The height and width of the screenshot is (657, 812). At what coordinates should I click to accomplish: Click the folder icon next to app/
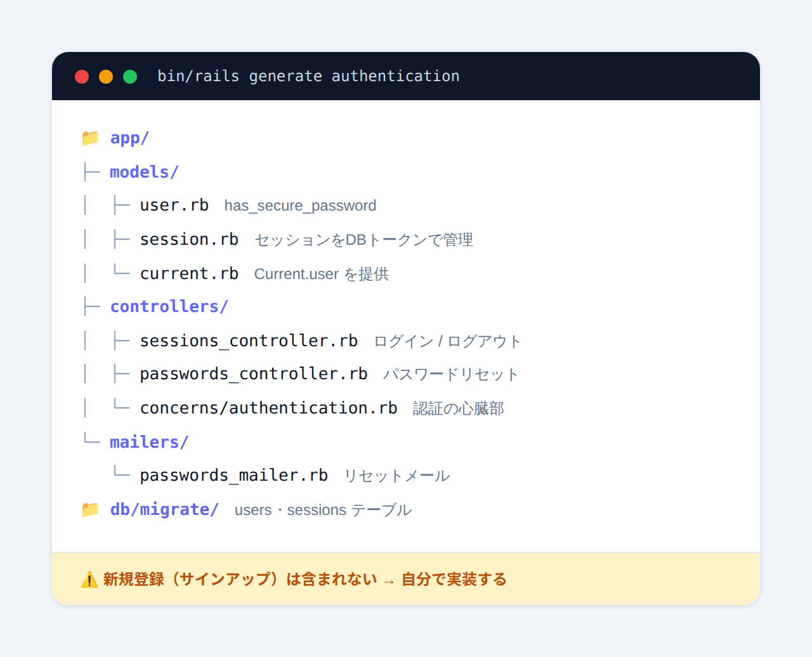(x=90, y=138)
